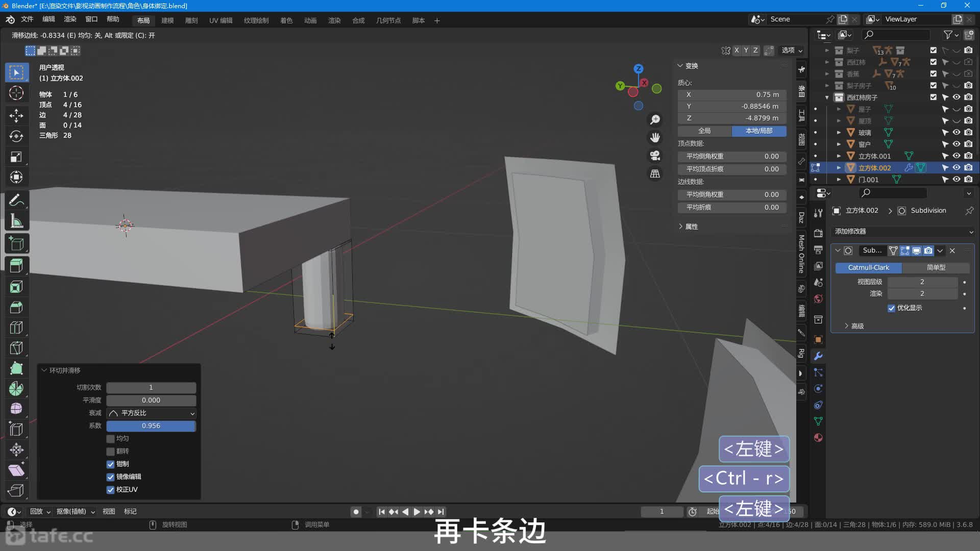Open the 编辑 menu
Image resolution: width=980 pixels, height=551 pixels.
click(48, 19)
